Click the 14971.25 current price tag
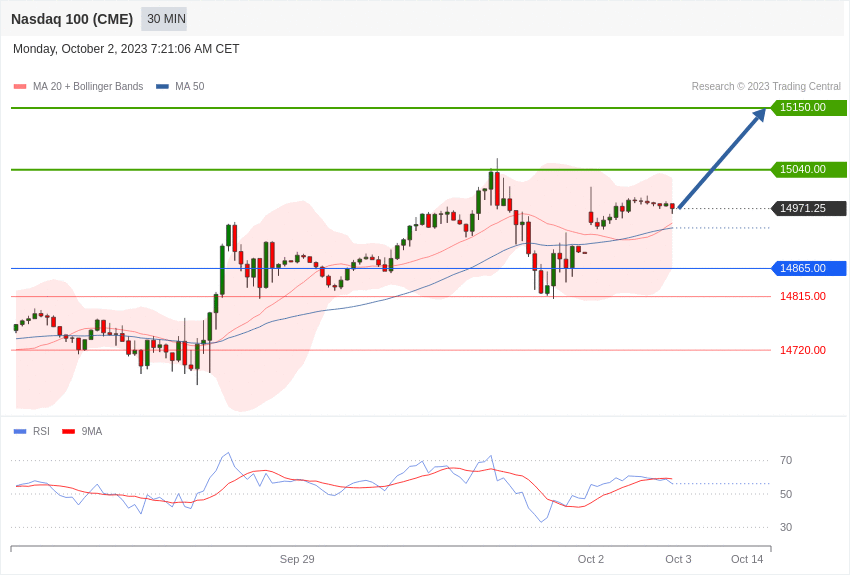Image resolution: width=850 pixels, height=576 pixels. [x=808, y=208]
